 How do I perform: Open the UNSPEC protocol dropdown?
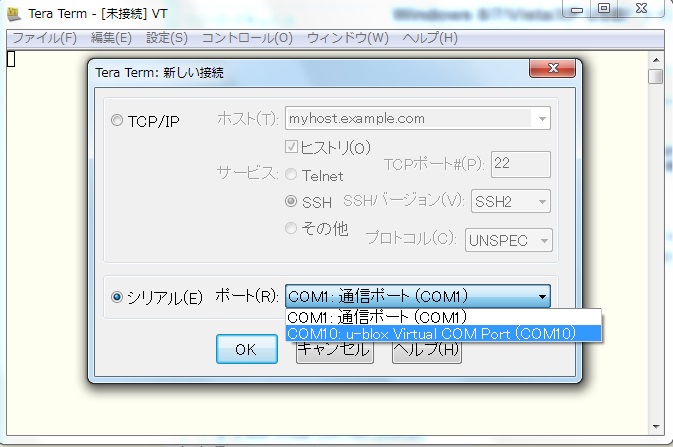tap(509, 240)
